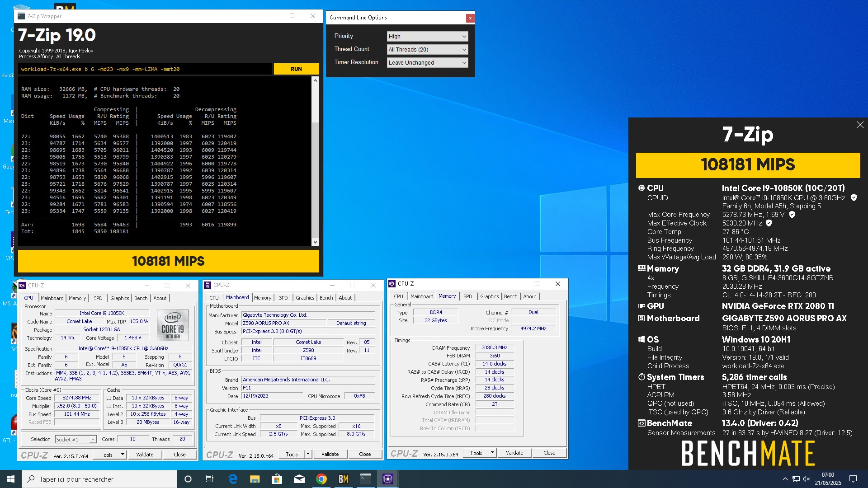Image resolution: width=868 pixels, height=488 pixels.
Task: Click the taskbar search box
Action: 99,479
